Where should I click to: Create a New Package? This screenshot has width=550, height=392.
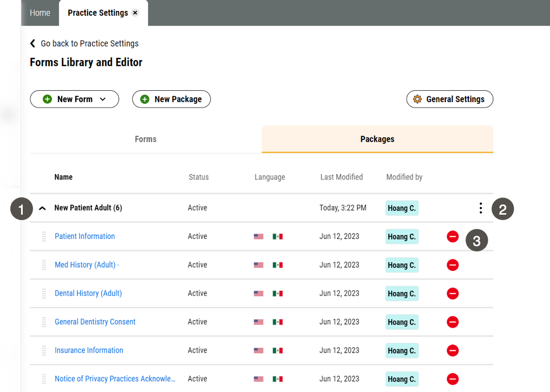click(171, 99)
